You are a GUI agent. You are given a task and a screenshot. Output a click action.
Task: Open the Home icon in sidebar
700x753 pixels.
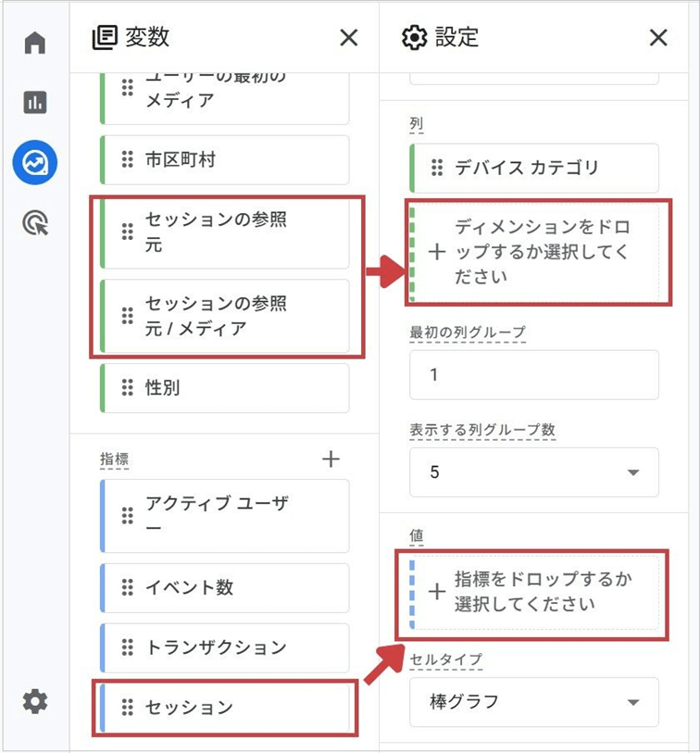coord(34,43)
